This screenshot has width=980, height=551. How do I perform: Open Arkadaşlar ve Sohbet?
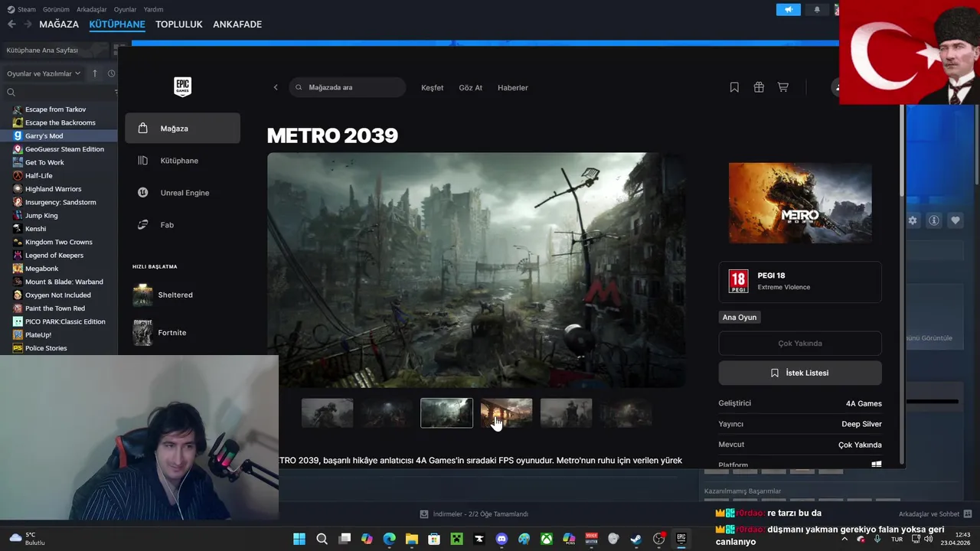coord(935,514)
